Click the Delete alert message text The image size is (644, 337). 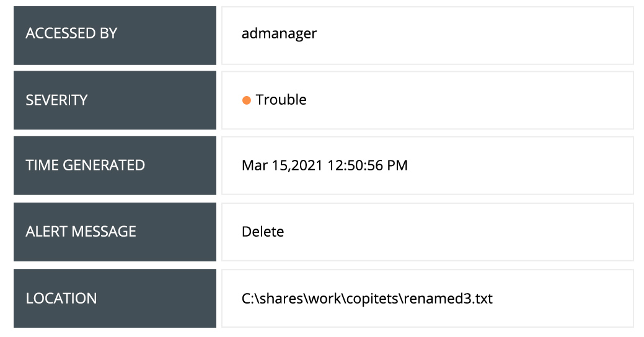pos(263,232)
